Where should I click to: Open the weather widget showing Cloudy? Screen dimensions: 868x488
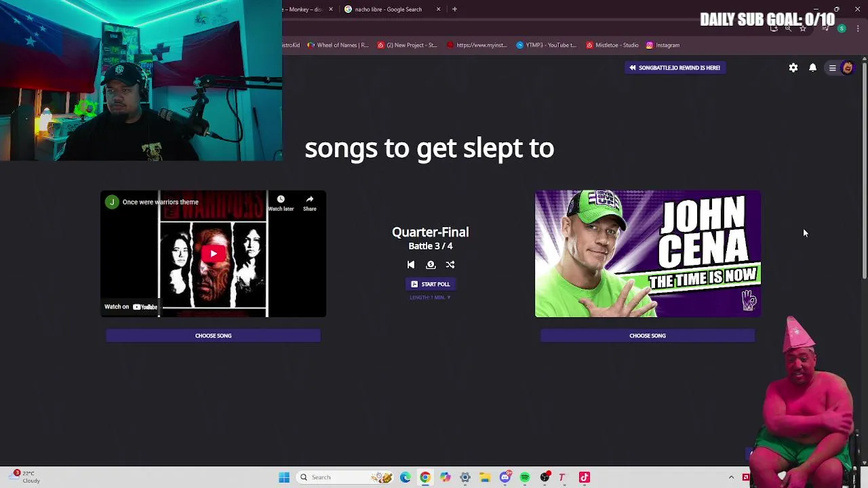point(26,476)
